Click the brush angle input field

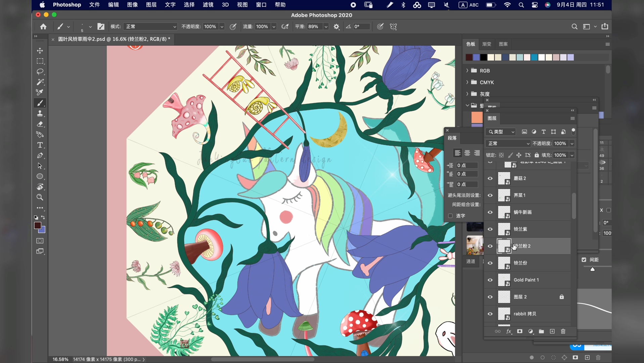tap(362, 27)
